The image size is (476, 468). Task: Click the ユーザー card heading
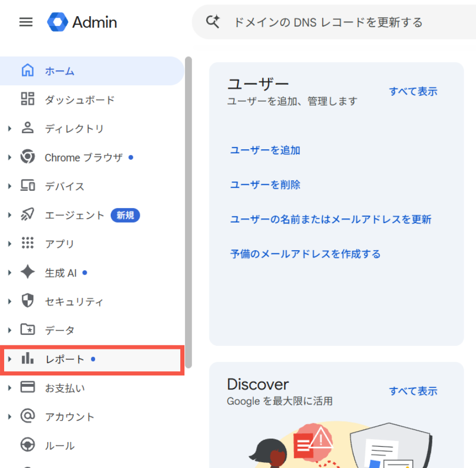coord(258,84)
